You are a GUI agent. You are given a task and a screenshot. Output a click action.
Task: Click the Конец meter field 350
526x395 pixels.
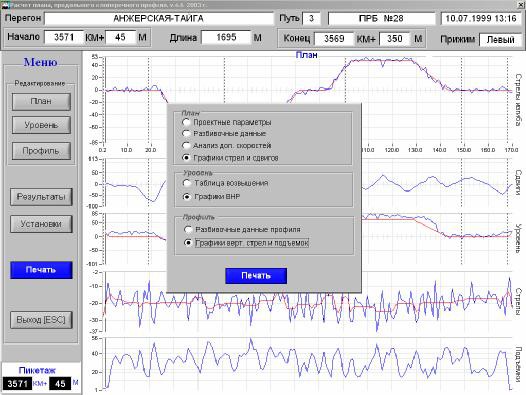coord(394,39)
